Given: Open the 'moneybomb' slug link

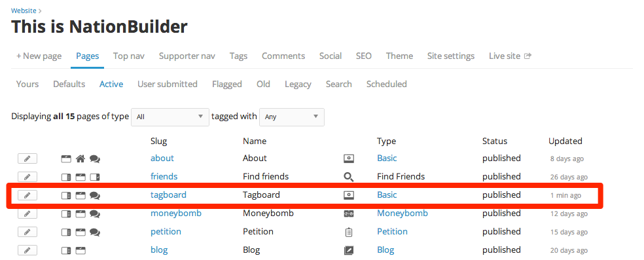Looking at the screenshot, I should click(176, 214).
